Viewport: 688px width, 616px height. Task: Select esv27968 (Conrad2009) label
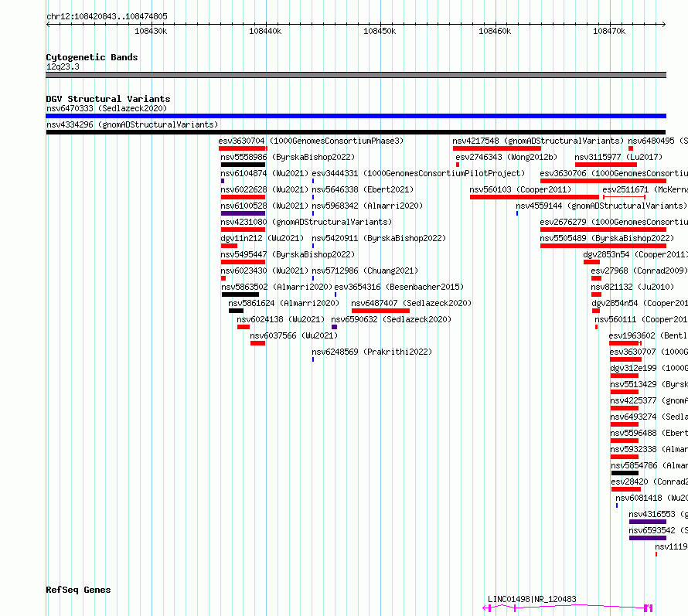pyautogui.click(x=639, y=271)
